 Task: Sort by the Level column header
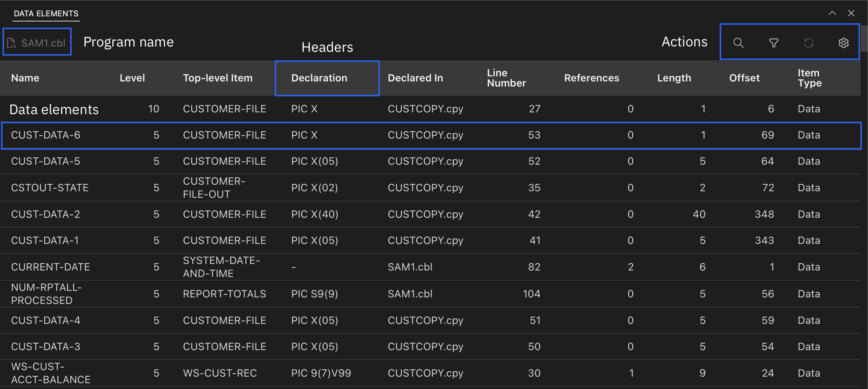[132, 78]
